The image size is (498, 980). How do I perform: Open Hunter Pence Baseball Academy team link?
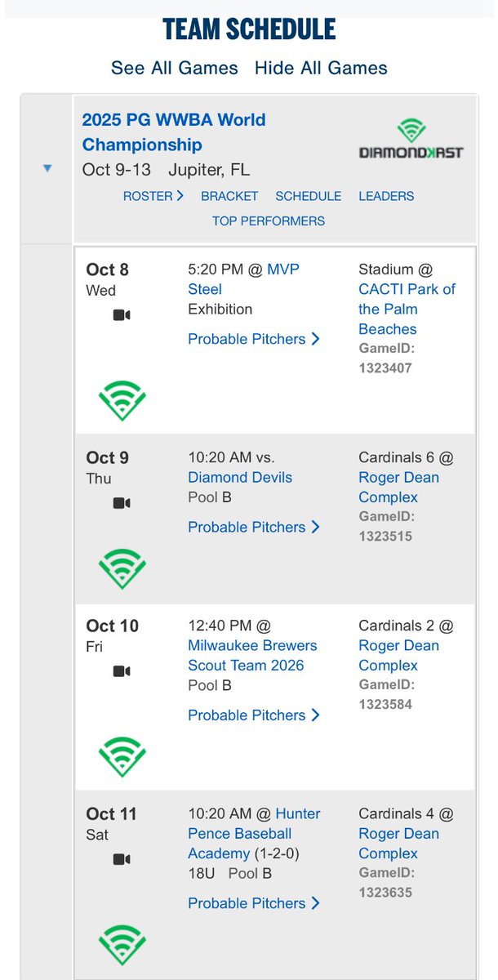[254, 833]
